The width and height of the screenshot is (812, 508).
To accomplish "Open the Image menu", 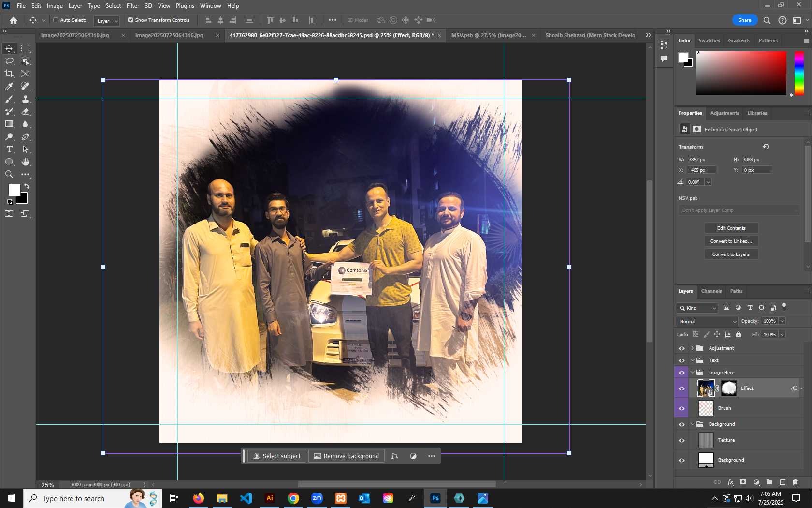I will click(x=55, y=6).
